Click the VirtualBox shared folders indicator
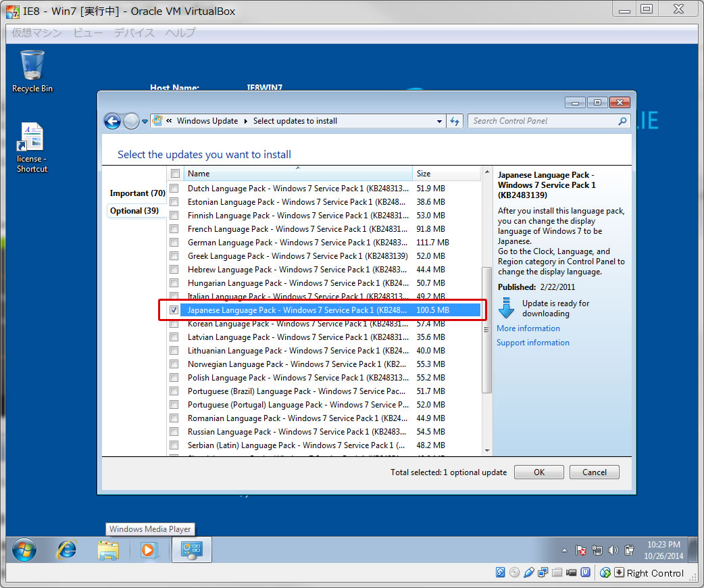This screenshot has height=588, width=704. tap(557, 572)
